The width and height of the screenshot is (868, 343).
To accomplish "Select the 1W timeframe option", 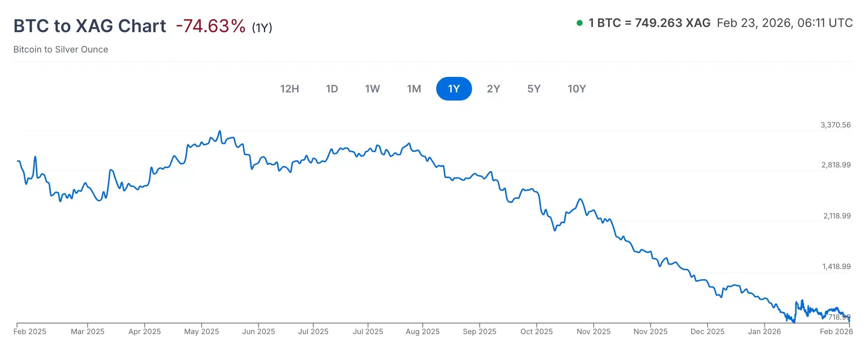I will (x=373, y=89).
